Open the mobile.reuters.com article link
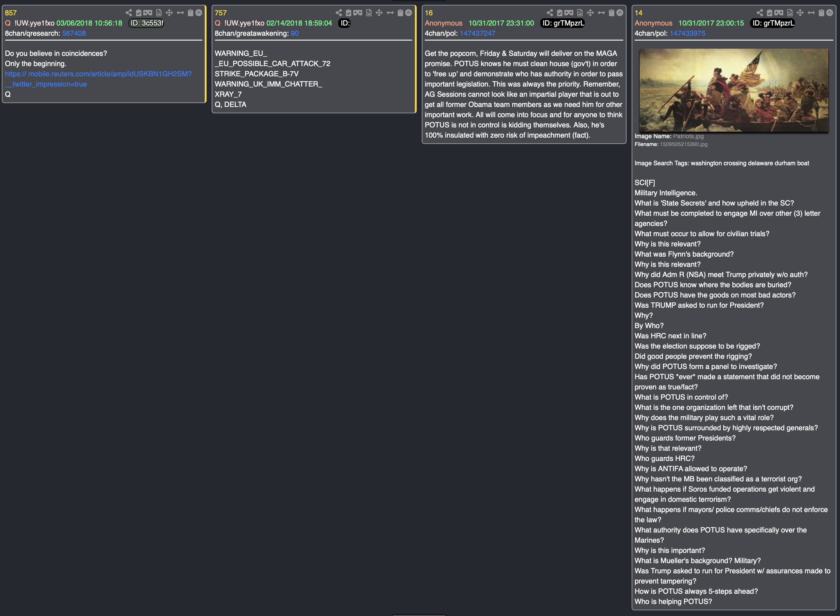 [x=98, y=79]
